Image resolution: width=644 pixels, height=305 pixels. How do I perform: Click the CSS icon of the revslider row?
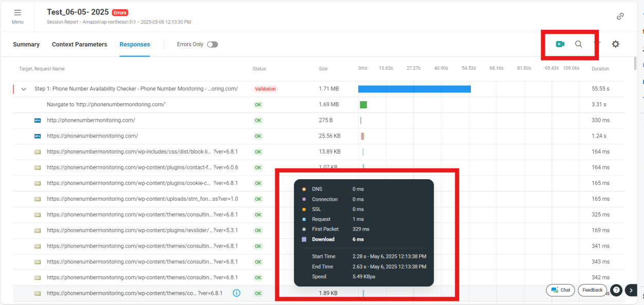[38, 230]
